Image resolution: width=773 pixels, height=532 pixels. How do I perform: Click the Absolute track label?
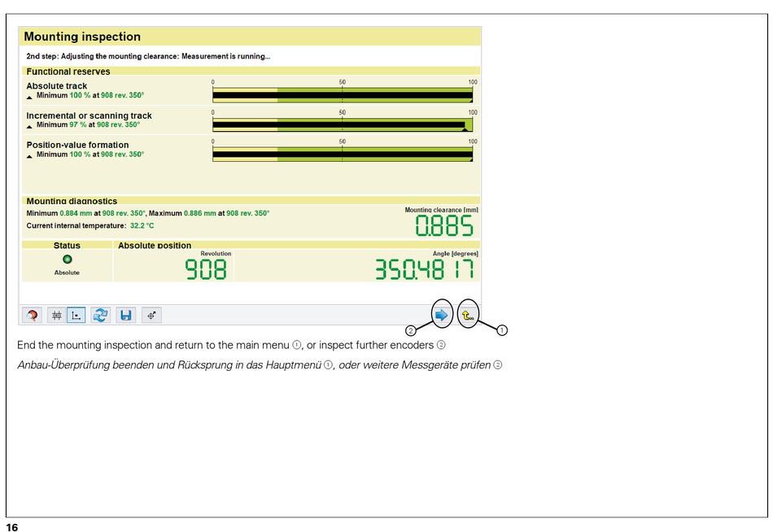57,85
